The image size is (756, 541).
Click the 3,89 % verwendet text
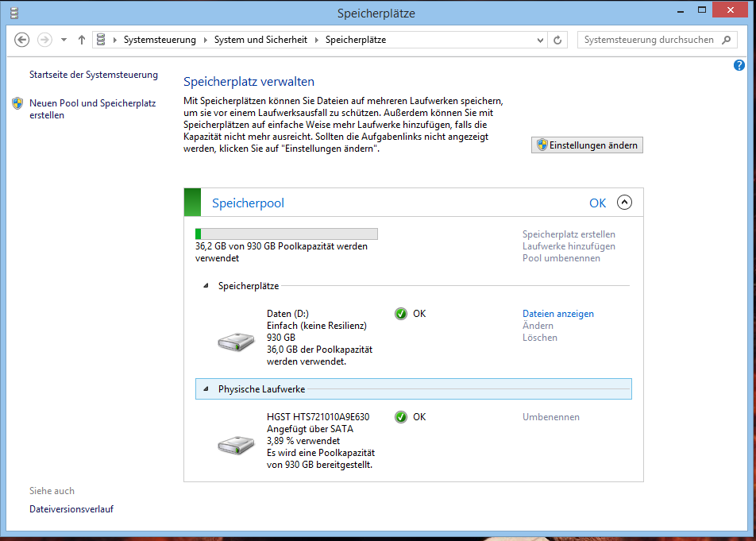(303, 441)
